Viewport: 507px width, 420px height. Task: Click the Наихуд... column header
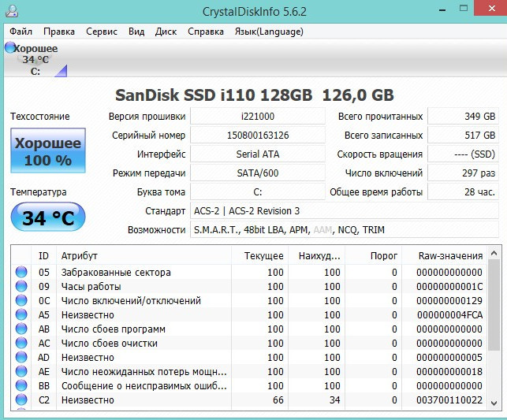pyautogui.click(x=317, y=255)
